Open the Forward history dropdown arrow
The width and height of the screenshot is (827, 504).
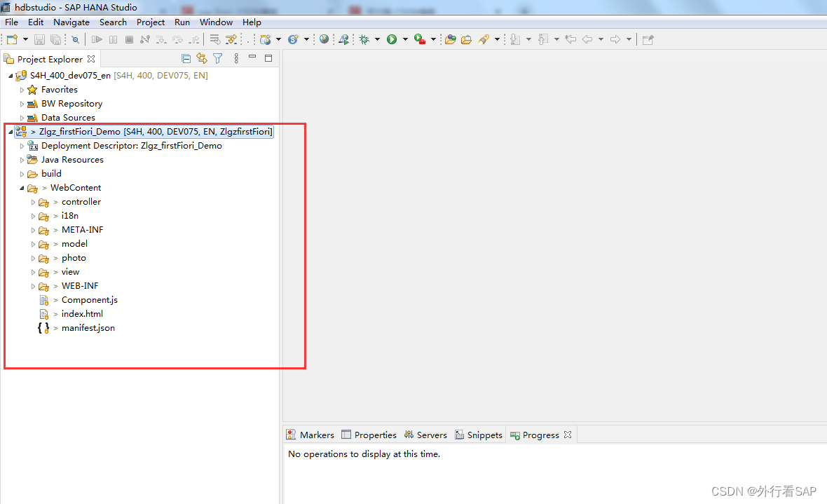(629, 39)
